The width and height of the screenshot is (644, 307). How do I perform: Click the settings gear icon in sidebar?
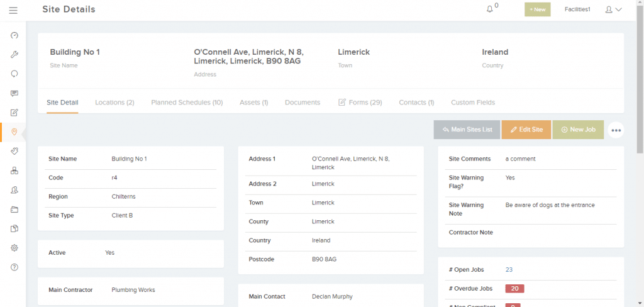click(x=14, y=248)
